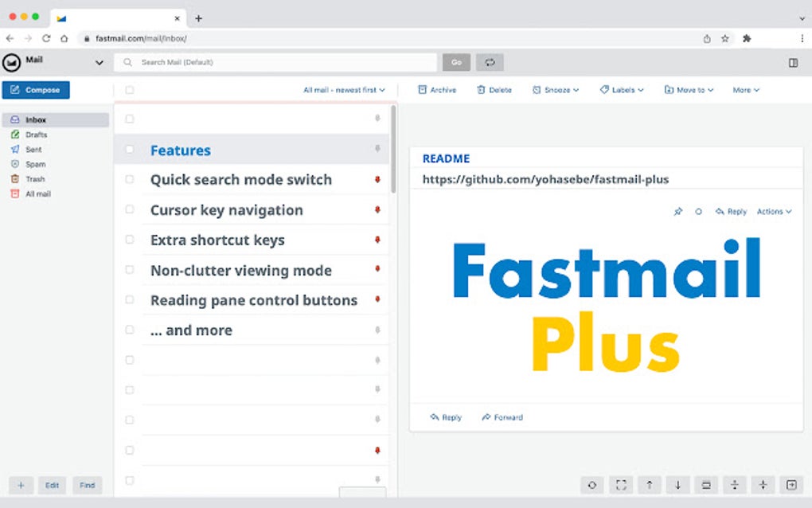
Task: Tick the checkbox for Reading pane control buttons
Action: point(130,300)
